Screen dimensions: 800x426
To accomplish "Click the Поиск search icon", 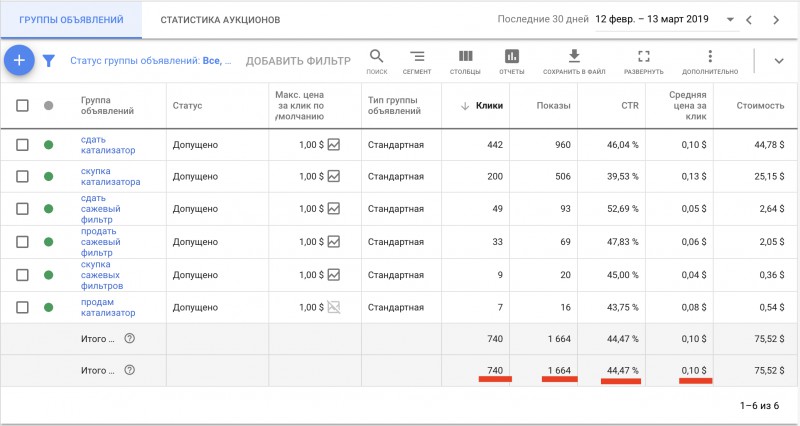I will (x=377, y=57).
